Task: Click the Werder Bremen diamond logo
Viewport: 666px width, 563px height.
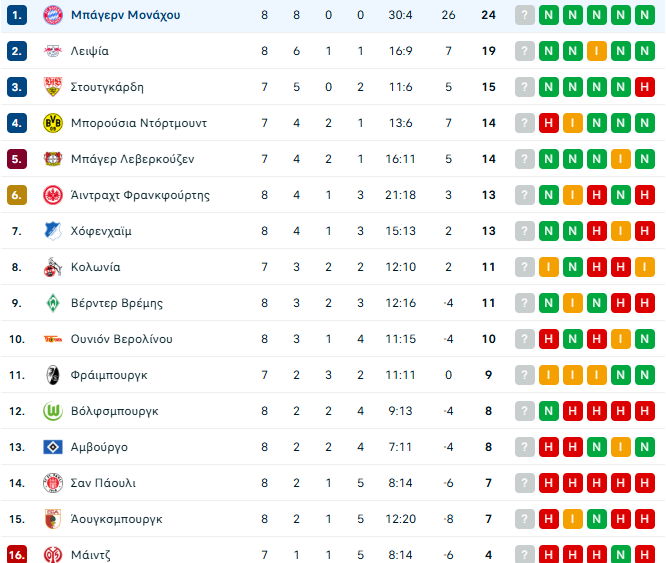Action: 53,303
